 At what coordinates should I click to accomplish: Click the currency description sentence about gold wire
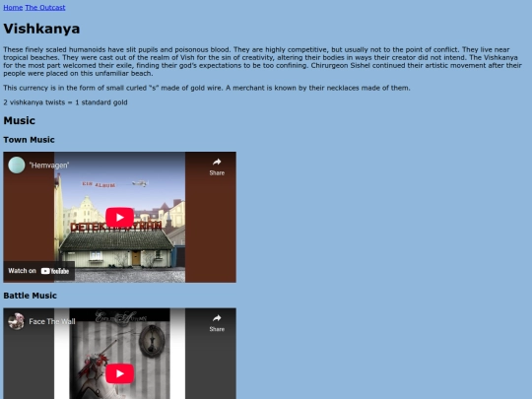[x=207, y=88]
